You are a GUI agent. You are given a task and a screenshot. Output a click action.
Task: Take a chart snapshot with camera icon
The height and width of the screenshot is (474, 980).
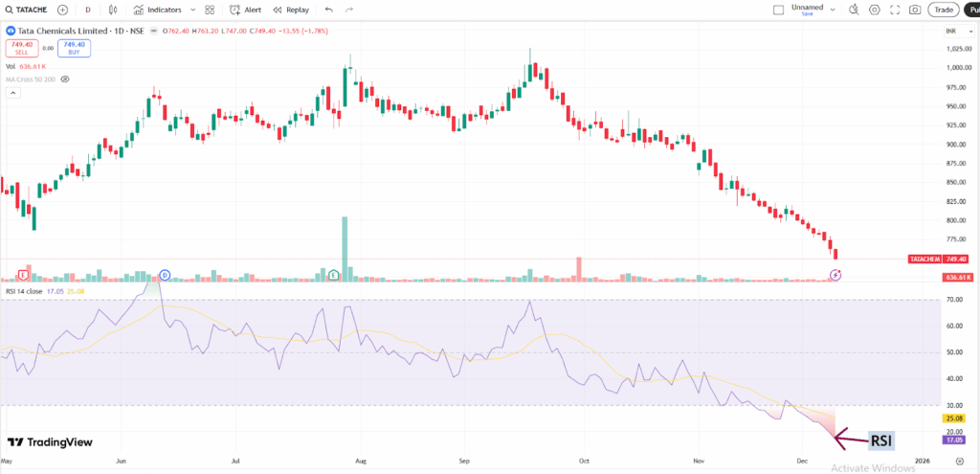pyautogui.click(x=916, y=10)
